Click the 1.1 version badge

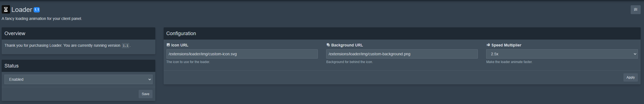click(37, 10)
